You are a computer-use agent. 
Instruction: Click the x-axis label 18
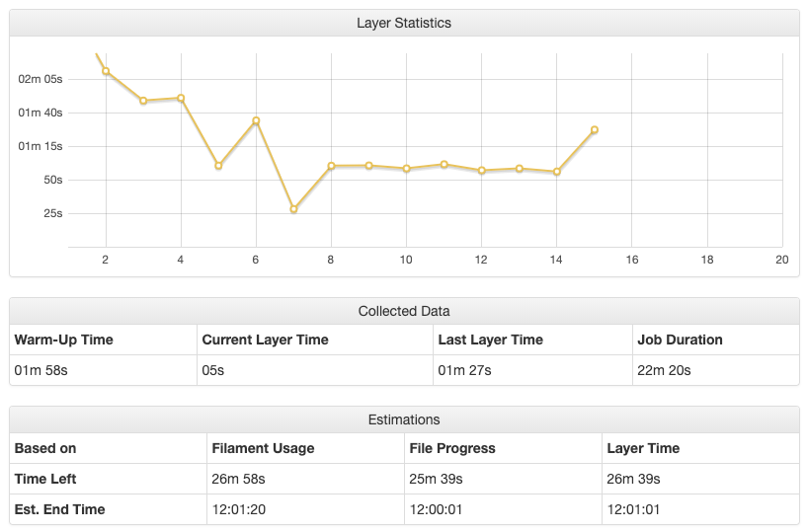point(707,260)
